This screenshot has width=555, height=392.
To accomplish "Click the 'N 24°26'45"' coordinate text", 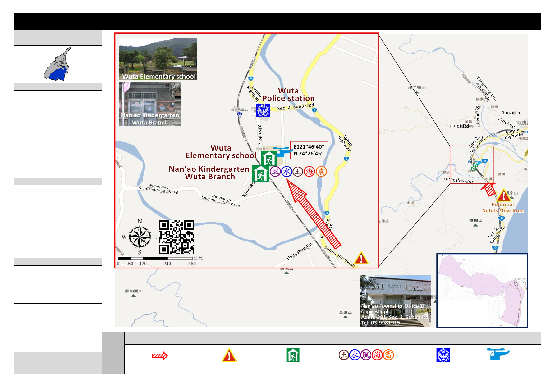I will [x=309, y=153].
